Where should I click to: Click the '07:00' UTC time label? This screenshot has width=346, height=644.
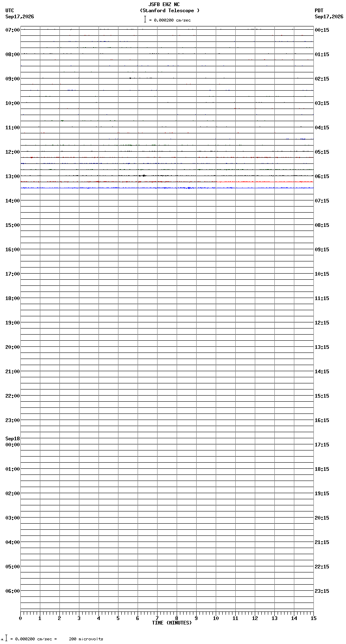[13, 30]
